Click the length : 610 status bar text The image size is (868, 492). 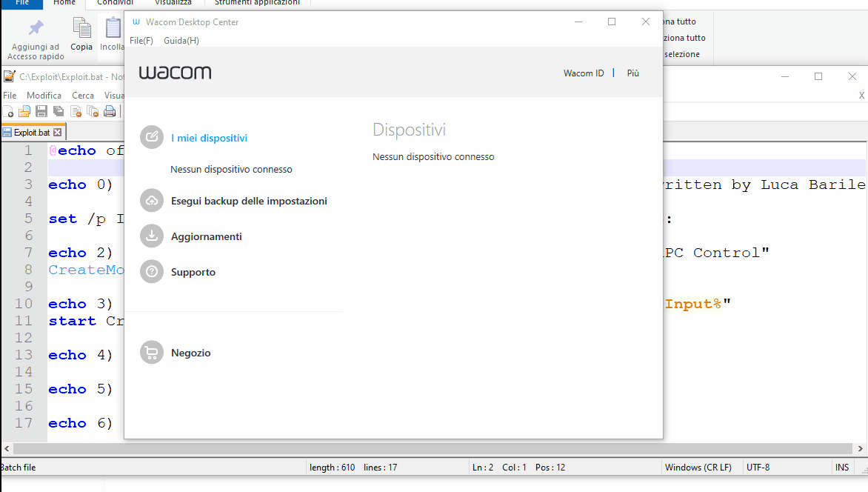(332, 468)
